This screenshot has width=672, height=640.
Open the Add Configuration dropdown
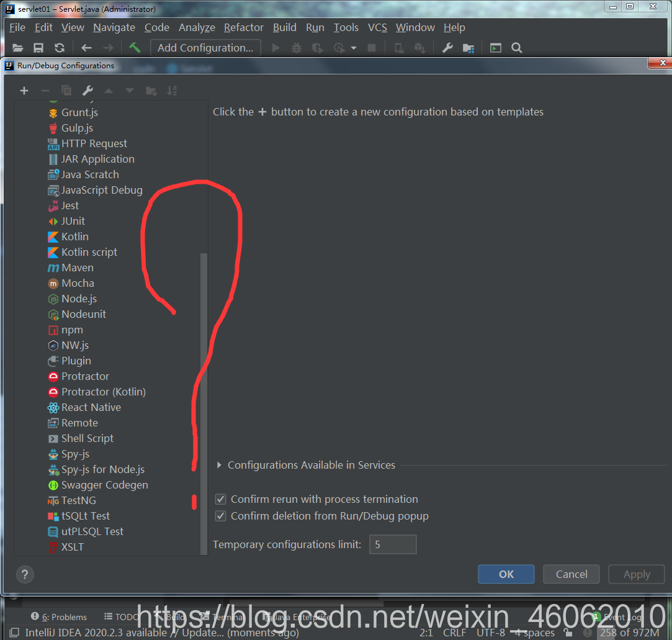pyautogui.click(x=205, y=48)
